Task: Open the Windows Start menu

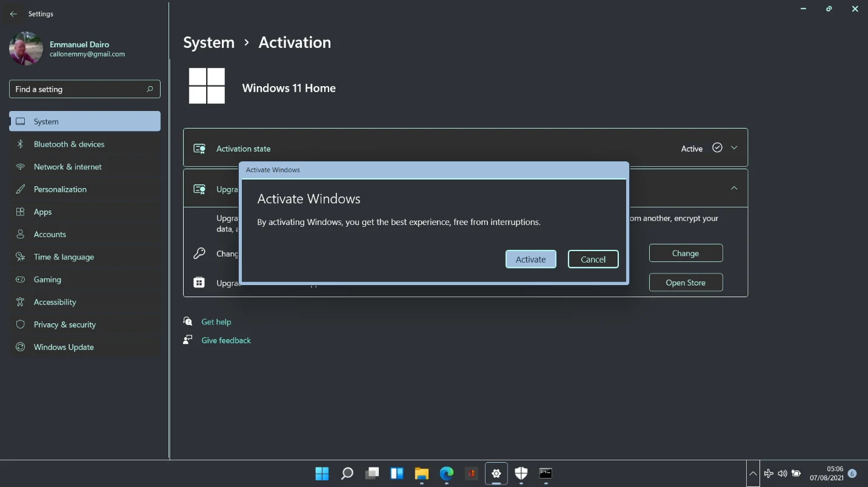Action: click(322, 474)
